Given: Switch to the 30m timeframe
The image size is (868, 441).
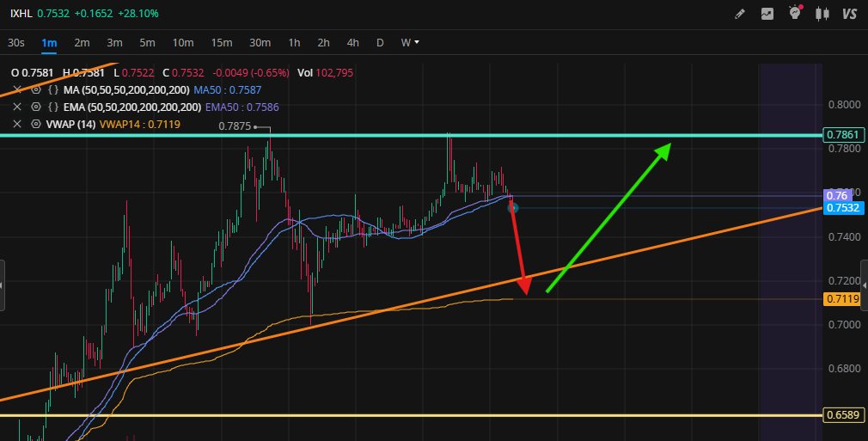Looking at the screenshot, I should point(260,43).
